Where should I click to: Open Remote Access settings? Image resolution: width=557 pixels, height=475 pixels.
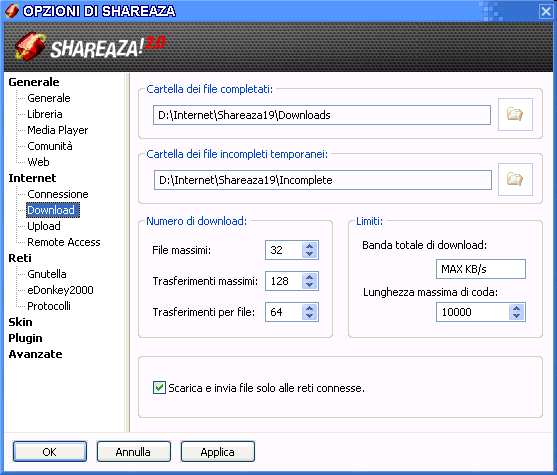(64, 242)
